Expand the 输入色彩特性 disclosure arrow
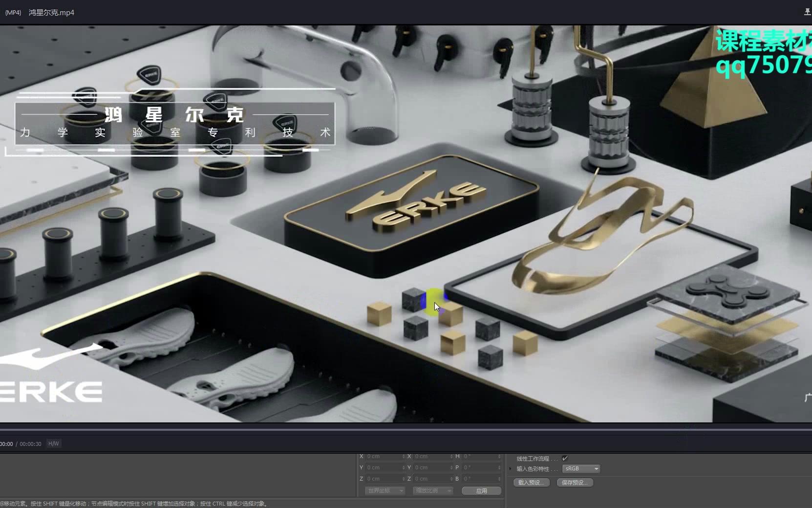Image resolution: width=812 pixels, height=508 pixels. 511,469
